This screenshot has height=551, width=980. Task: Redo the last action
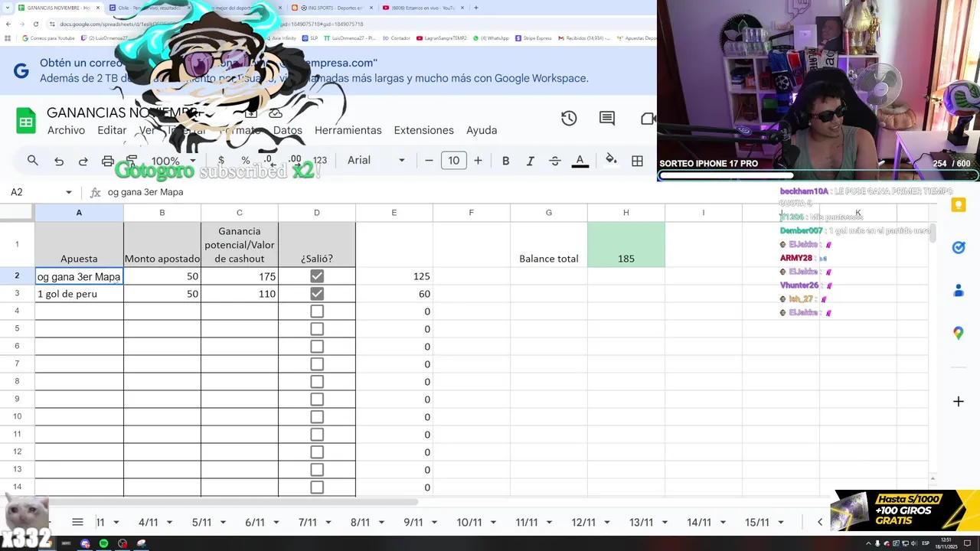point(83,161)
